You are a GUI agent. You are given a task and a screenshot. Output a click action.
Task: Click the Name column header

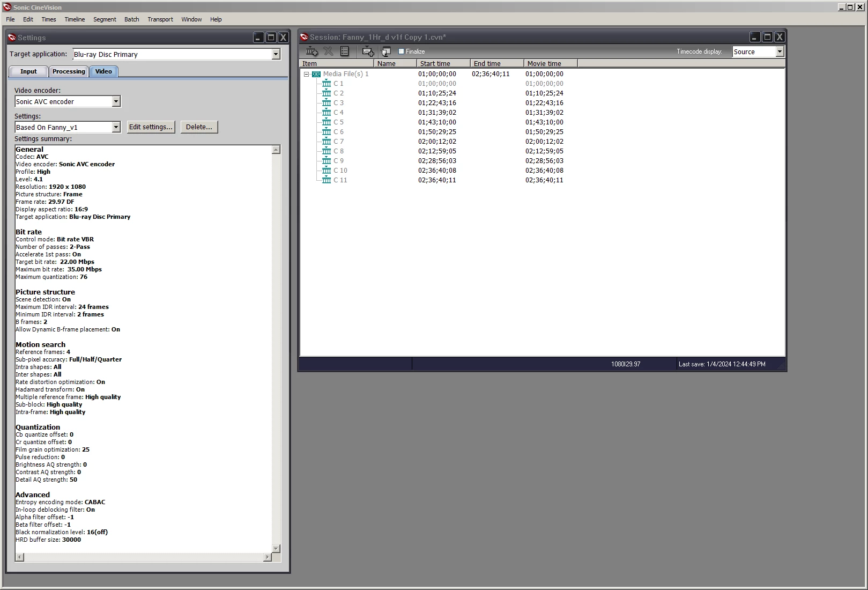pos(395,63)
